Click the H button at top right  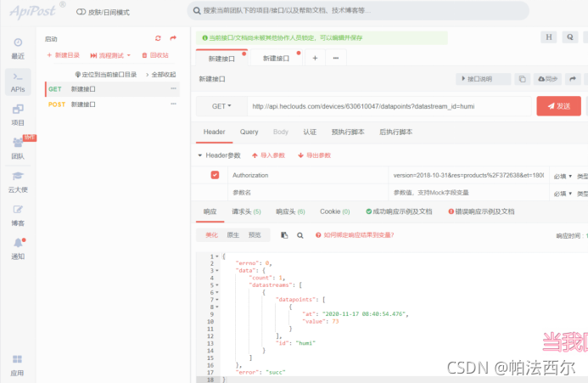549,37
